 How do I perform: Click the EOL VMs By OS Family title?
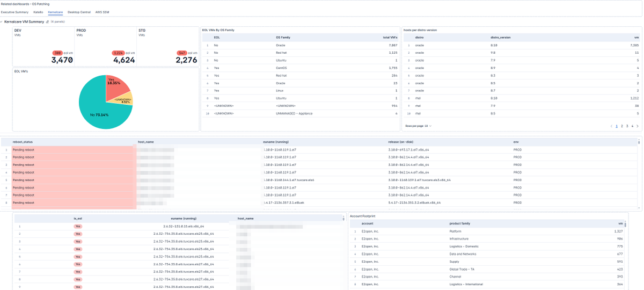pos(218,30)
